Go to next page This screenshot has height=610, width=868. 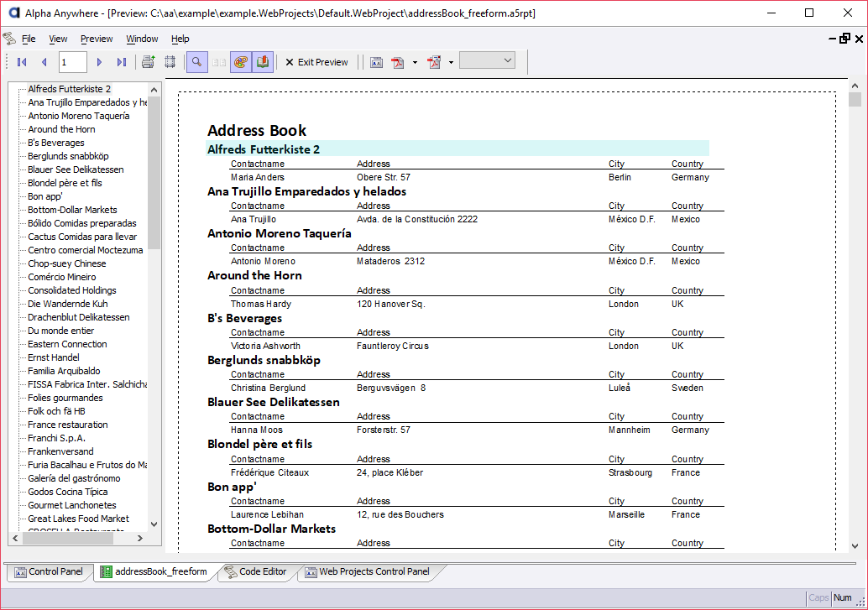tap(100, 62)
